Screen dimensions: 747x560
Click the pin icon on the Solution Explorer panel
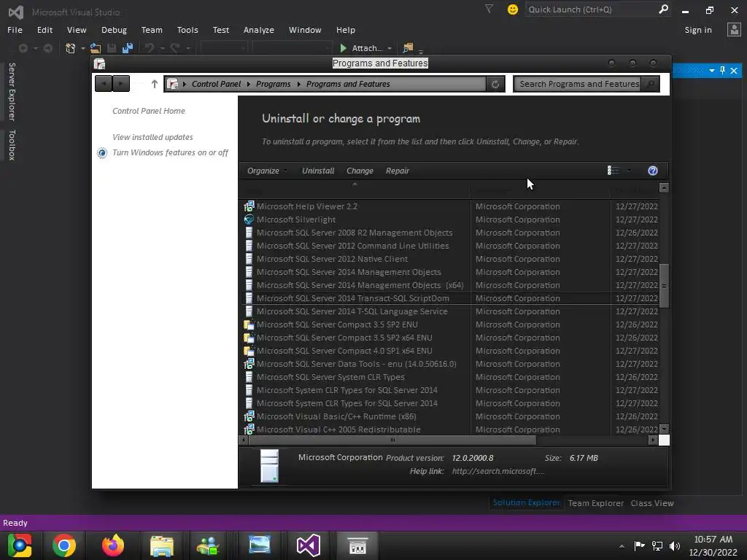(x=723, y=71)
